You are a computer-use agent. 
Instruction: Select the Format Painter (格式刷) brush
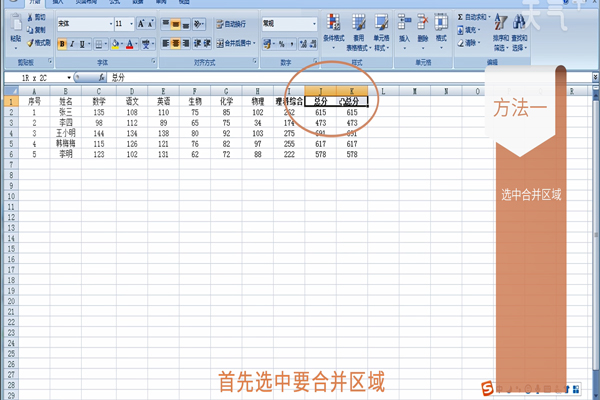click(30, 43)
